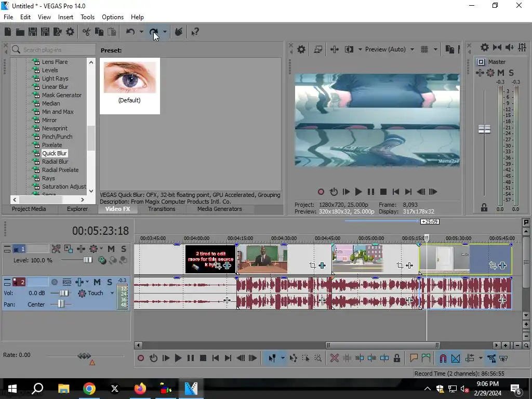Go to start in bottom transport
Viewport: 532px width, 399px height.
(216, 358)
